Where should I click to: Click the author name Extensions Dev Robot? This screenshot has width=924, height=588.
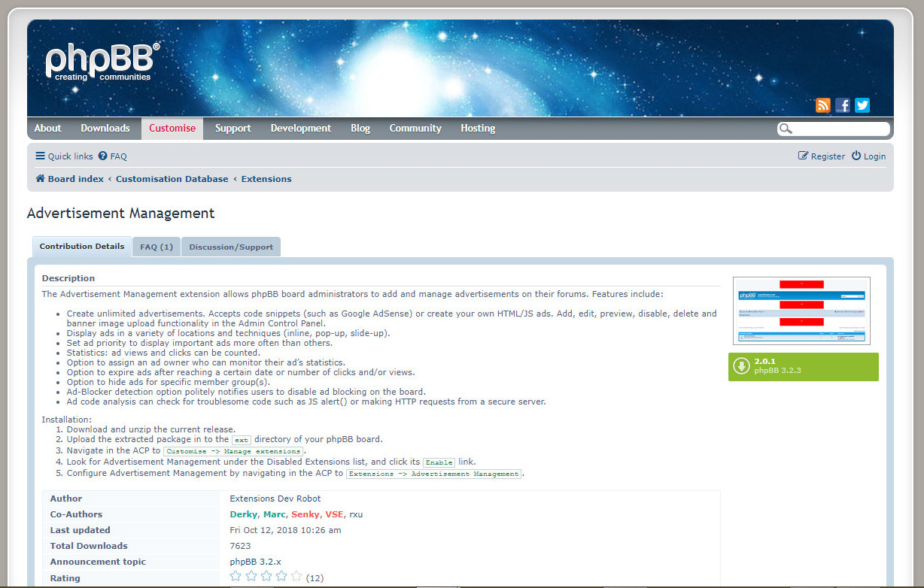[x=275, y=499]
